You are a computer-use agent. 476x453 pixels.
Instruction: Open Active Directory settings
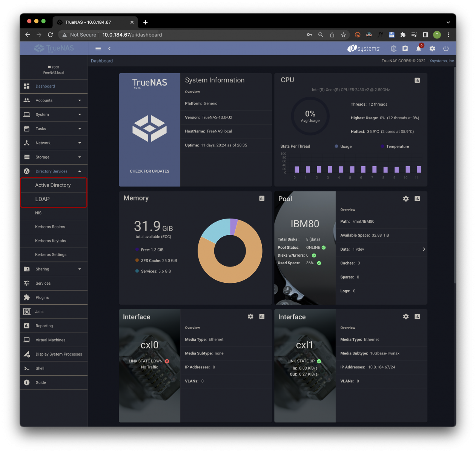coord(54,185)
